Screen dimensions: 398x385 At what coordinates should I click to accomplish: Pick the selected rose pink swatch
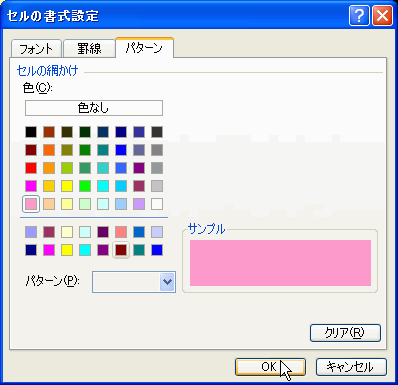(31, 204)
